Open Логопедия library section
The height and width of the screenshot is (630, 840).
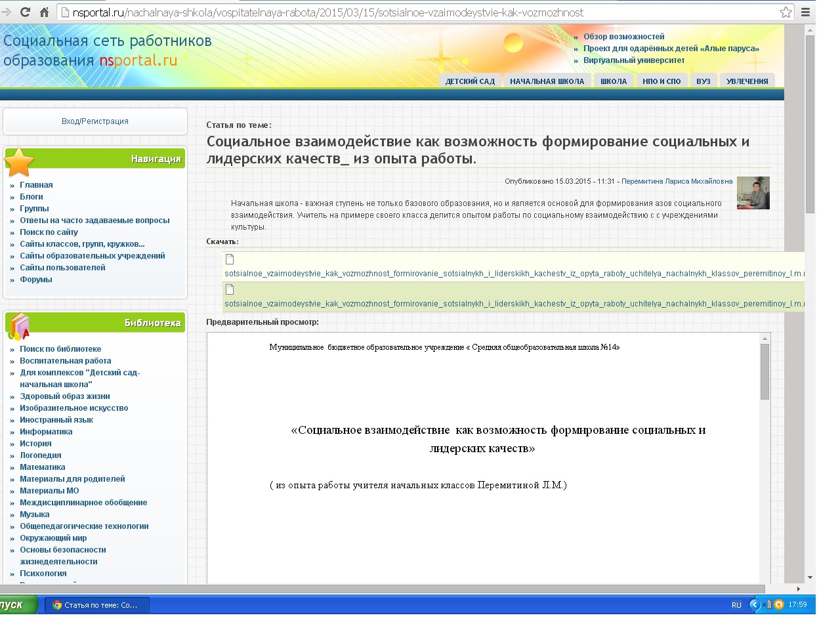click(41, 455)
